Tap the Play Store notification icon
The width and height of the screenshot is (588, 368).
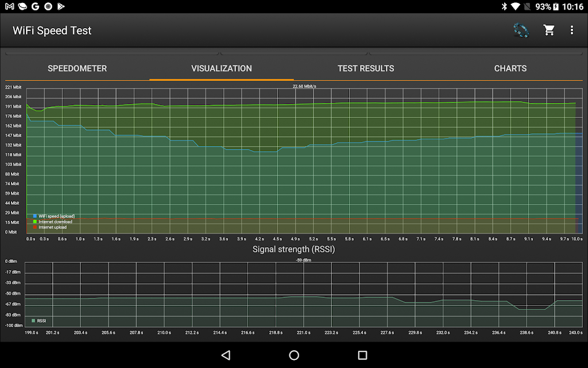(61, 6)
